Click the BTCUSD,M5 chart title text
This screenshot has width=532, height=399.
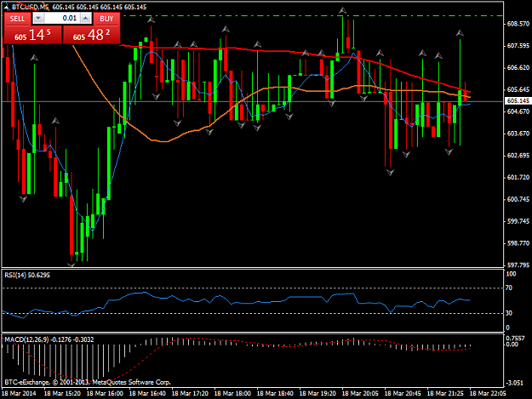30,7
